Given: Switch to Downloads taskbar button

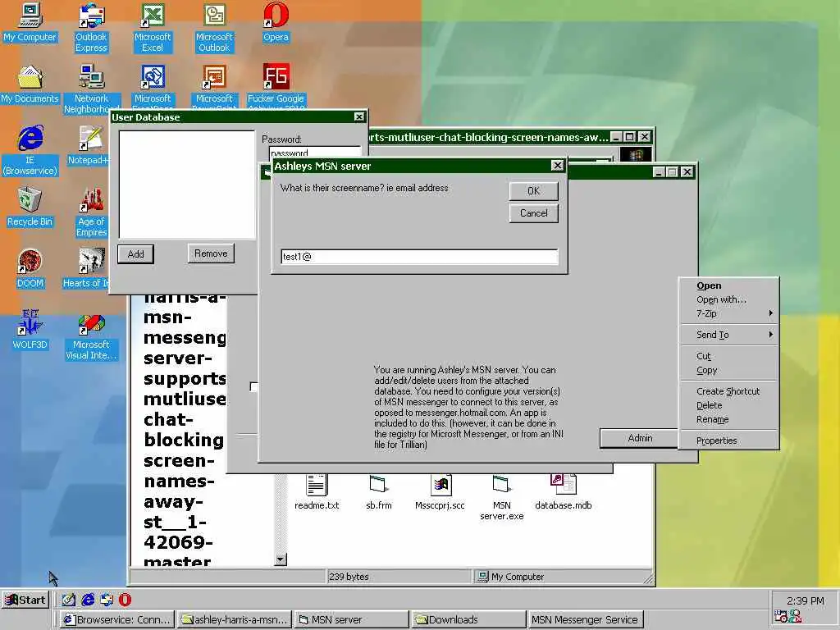Looking at the screenshot, I should pos(468,620).
